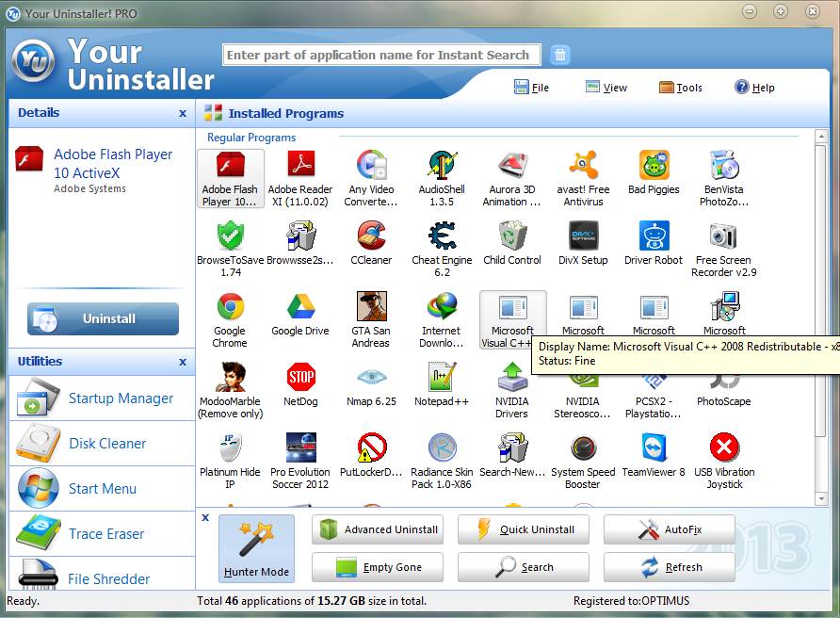The height and width of the screenshot is (618, 840).
Task: Open the Tools menu
Action: point(680,88)
